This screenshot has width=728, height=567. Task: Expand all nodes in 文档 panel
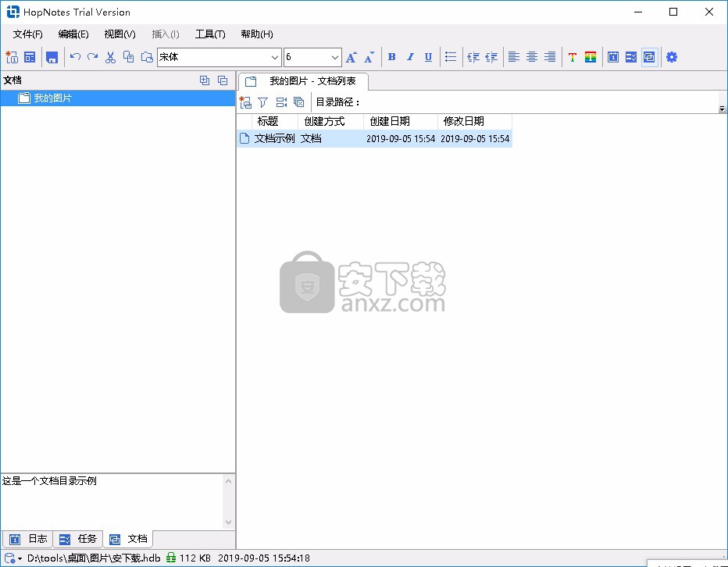click(205, 80)
